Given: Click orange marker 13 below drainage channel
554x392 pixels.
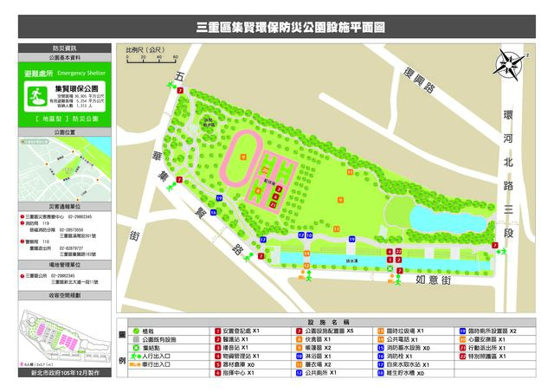Looking at the screenshot, I should point(306,266).
